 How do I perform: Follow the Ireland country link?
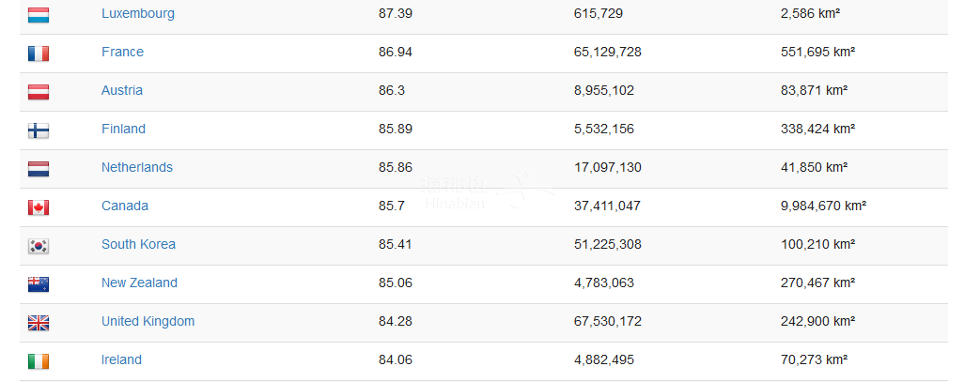point(121,359)
